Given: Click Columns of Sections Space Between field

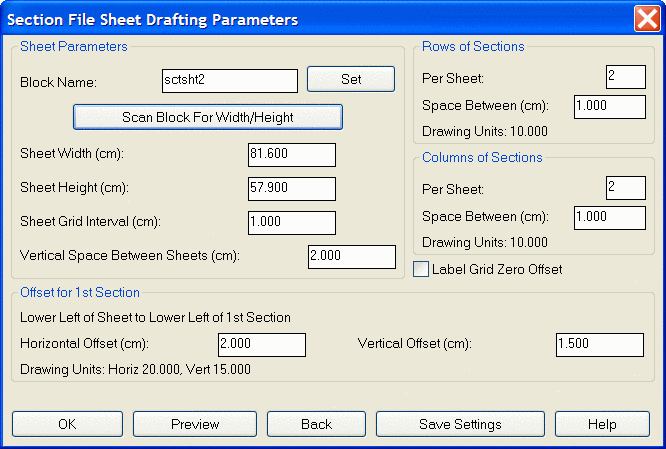Looking at the screenshot, I should (x=610, y=217).
